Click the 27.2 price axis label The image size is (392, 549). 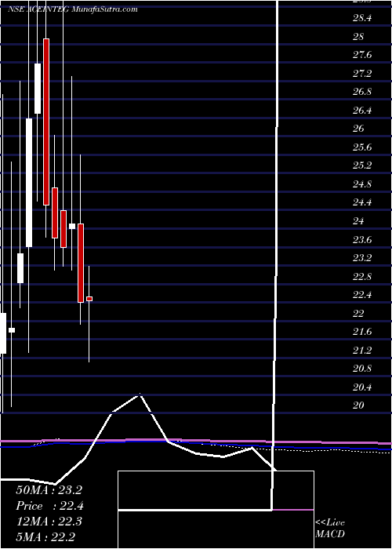coord(362,74)
